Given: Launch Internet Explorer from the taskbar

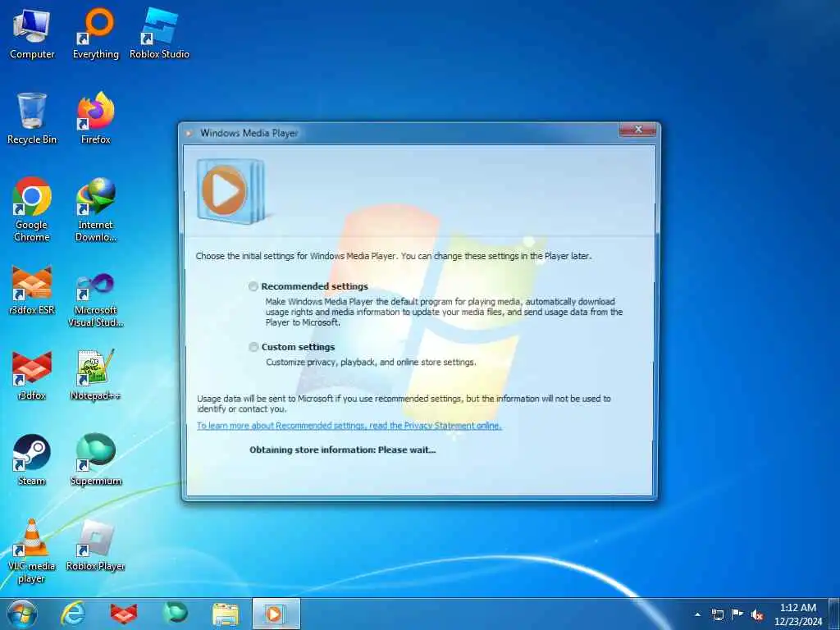Looking at the screenshot, I should click(x=73, y=614).
